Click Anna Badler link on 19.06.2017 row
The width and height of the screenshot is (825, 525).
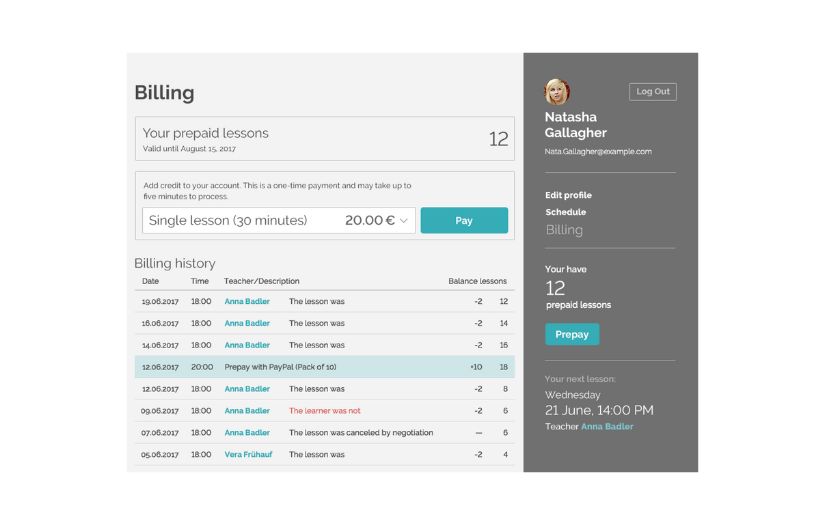coord(247,301)
